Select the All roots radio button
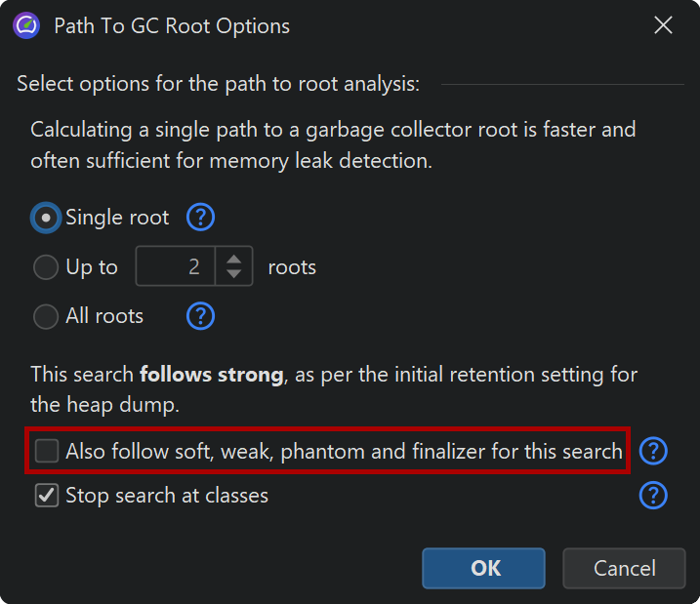Screen dimensions: 700x604 click(x=46, y=316)
